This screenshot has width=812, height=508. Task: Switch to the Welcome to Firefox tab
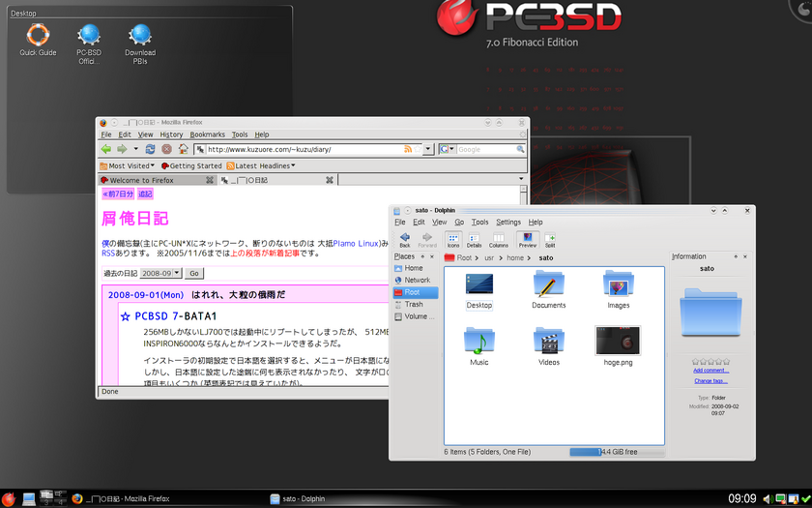click(x=158, y=180)
